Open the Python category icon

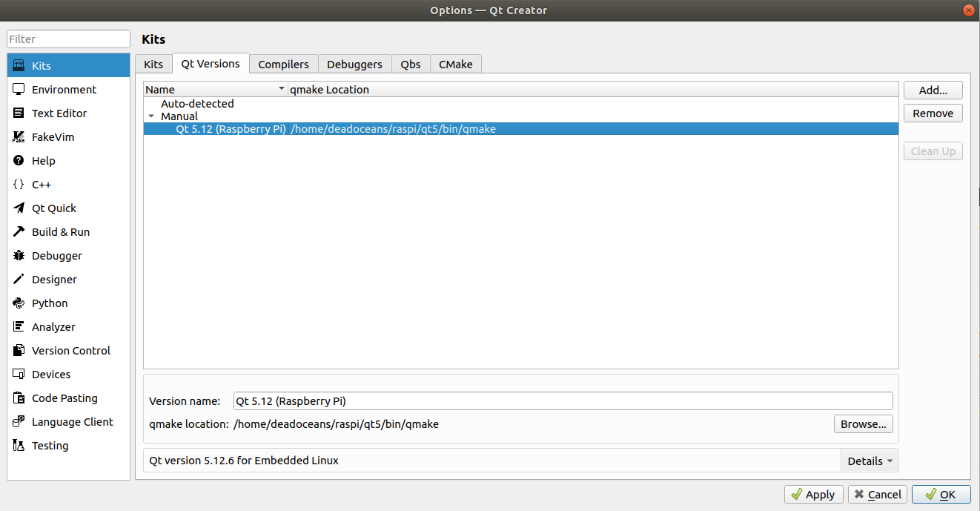click(x=19, y=303)
